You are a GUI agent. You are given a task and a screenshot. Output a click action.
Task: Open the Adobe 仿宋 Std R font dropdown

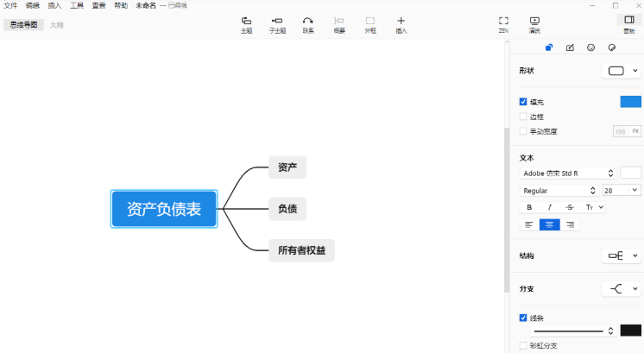(568, 173)
